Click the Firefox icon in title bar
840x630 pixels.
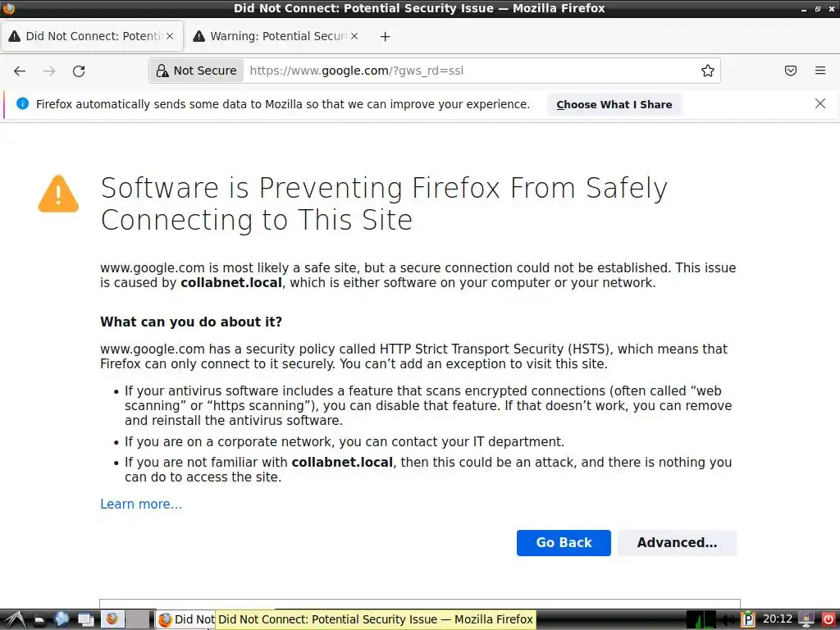tap(8, 8)
